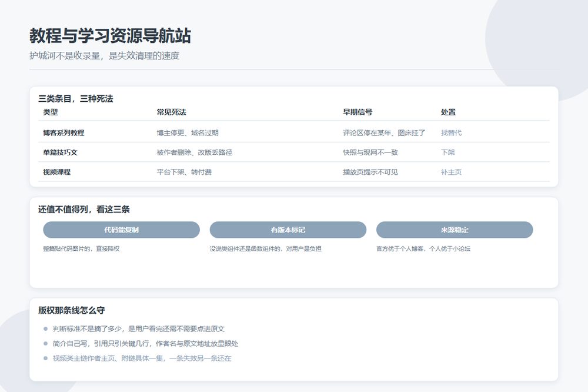Click the caption 官方优于个人博客，个人优于小论坛
Screen dimensions: 588x392
click(423, 248)
